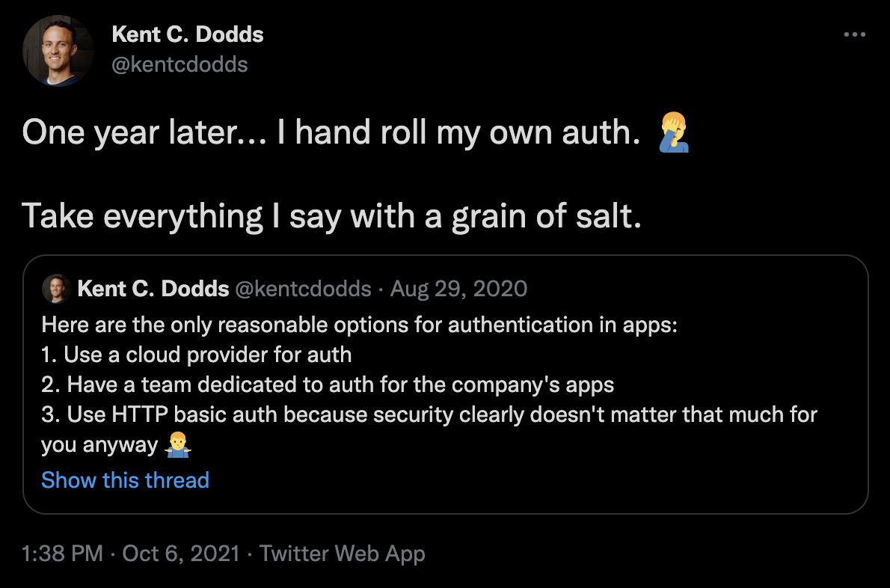
Task: Click the "Have a team dedicated" line
Action: tap(328, 385)
